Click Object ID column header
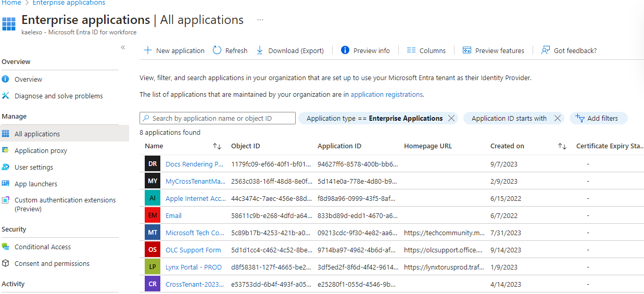 tap(246, 146)
